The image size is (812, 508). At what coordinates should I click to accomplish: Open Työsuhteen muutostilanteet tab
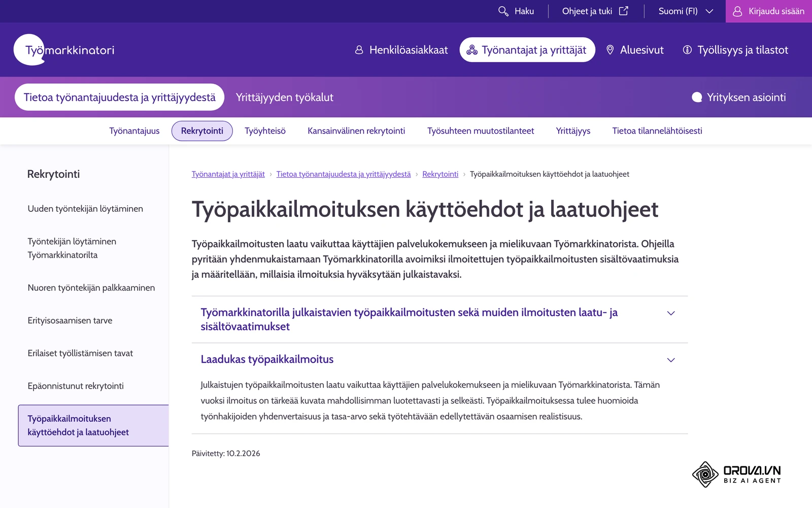pos(481,131)
